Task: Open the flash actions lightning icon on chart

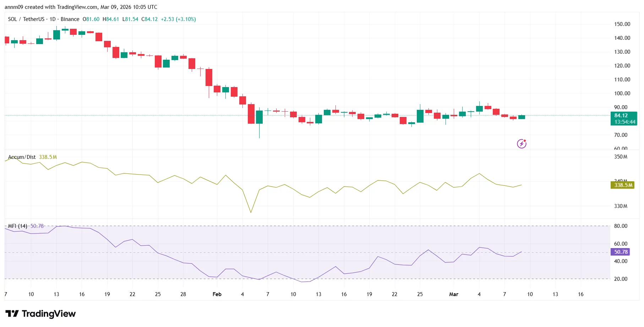Action: pyautogui.click(x=521, y=144)
